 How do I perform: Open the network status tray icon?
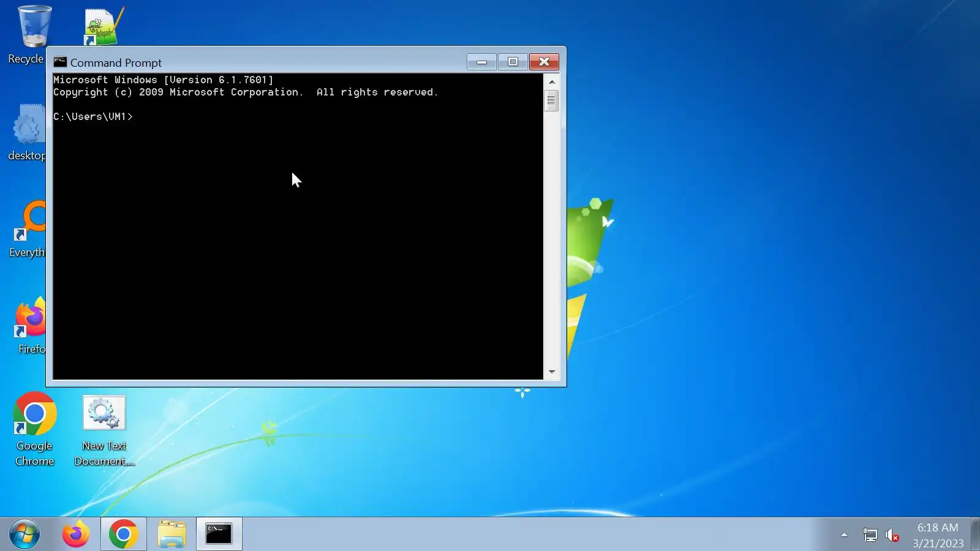coord(870,535)
